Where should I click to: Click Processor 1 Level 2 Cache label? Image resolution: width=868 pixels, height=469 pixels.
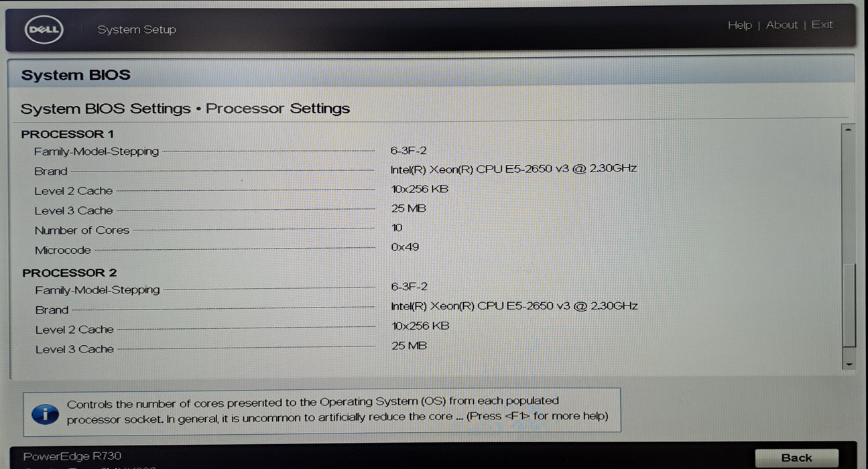coord(74,191)
